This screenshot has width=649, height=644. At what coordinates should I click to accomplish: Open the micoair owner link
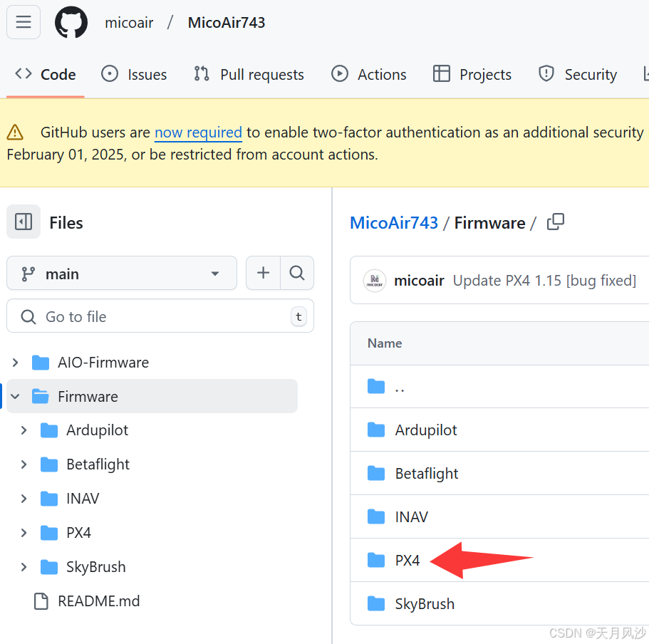[x=129, y=23]
